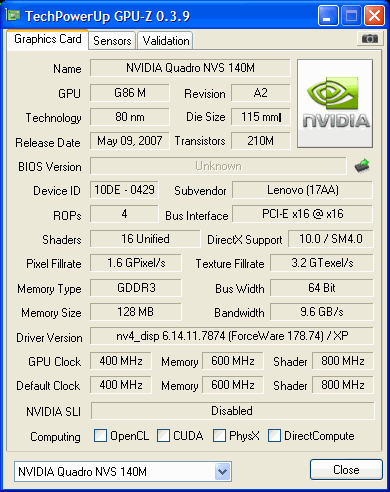Image resolution: width=390 pixels, height=492 pixels.
Task: Click the Default Clock row Shader 800 MHz field
Action: [x=343, y=385]
